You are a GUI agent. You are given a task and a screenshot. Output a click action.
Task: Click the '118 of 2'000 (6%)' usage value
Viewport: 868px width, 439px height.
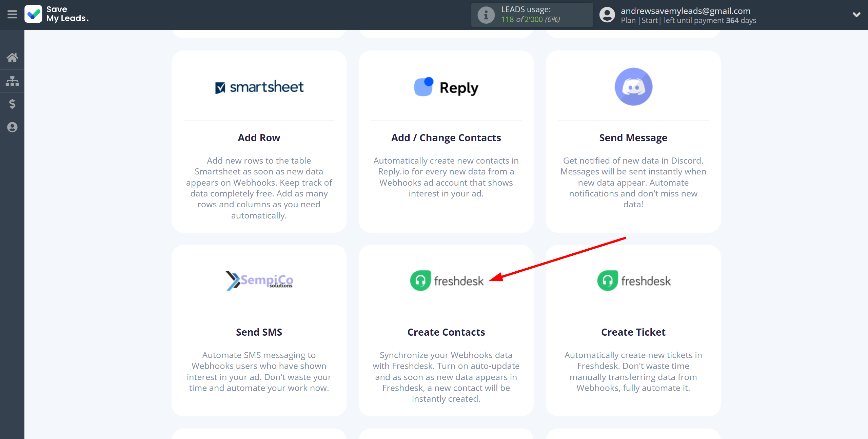click(531, 20)
